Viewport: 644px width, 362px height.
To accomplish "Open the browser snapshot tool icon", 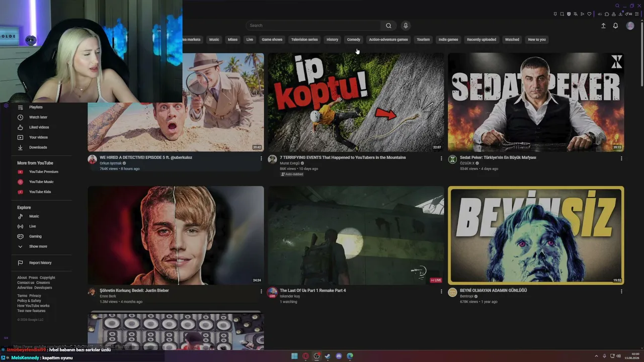I will tap(562, 14).
